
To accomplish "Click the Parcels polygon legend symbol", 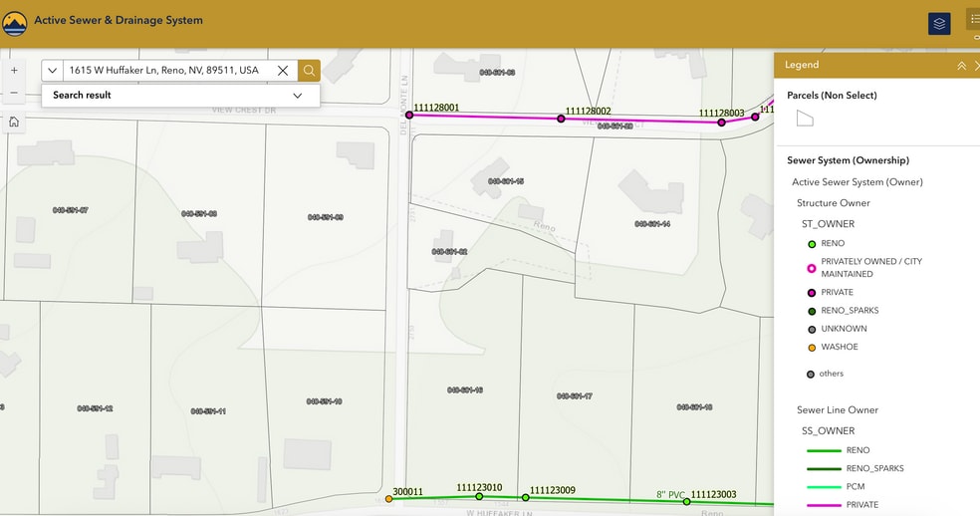I will point(805,118).
